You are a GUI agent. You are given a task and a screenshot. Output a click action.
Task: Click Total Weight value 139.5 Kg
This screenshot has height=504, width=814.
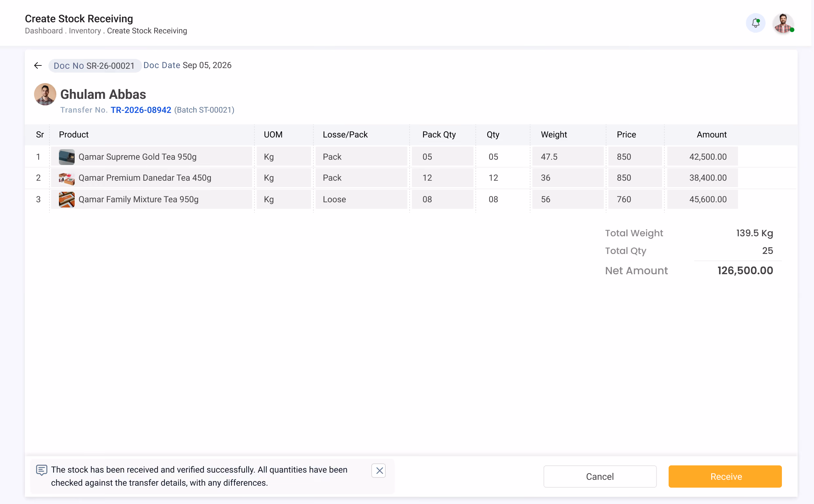(x=754, y=233)
